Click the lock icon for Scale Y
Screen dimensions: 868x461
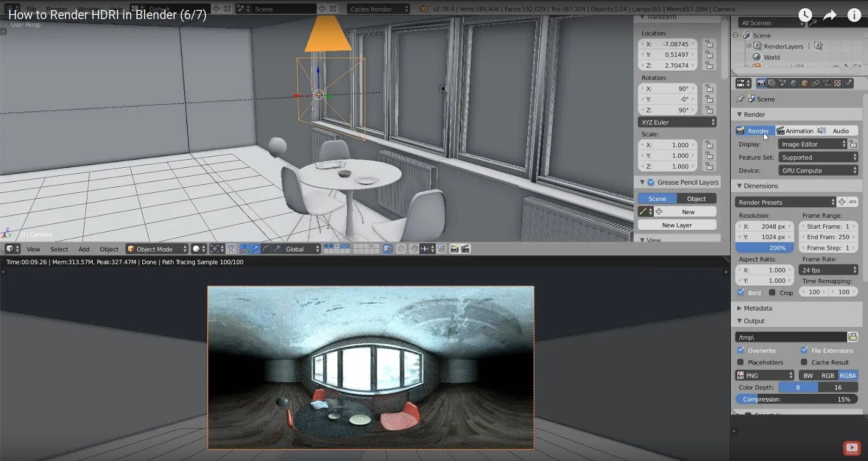pos(709,156)
